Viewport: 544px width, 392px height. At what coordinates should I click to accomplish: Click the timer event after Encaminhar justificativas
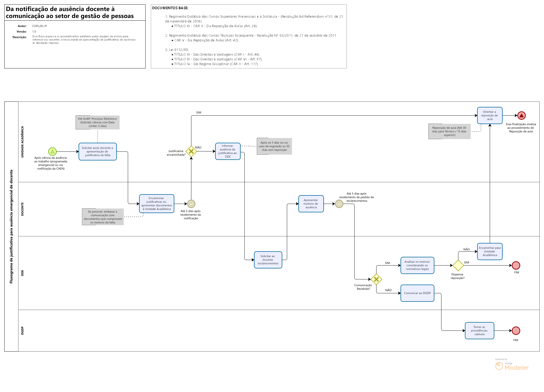[191, 204]
